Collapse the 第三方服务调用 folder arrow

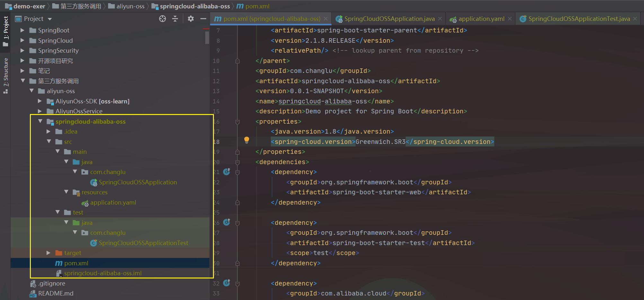pos(22,81)
